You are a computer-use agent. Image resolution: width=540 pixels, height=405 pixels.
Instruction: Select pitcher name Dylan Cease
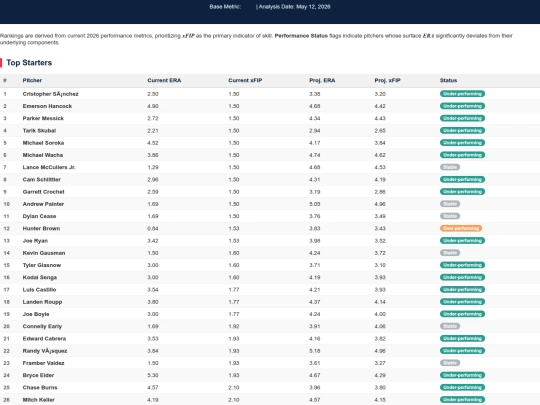pyautogui.click(x=39, y=216)
